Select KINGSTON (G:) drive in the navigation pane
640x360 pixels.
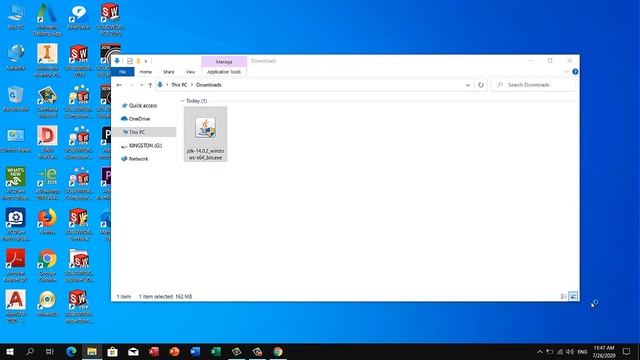pyautogui.click(x=142, y=146)
